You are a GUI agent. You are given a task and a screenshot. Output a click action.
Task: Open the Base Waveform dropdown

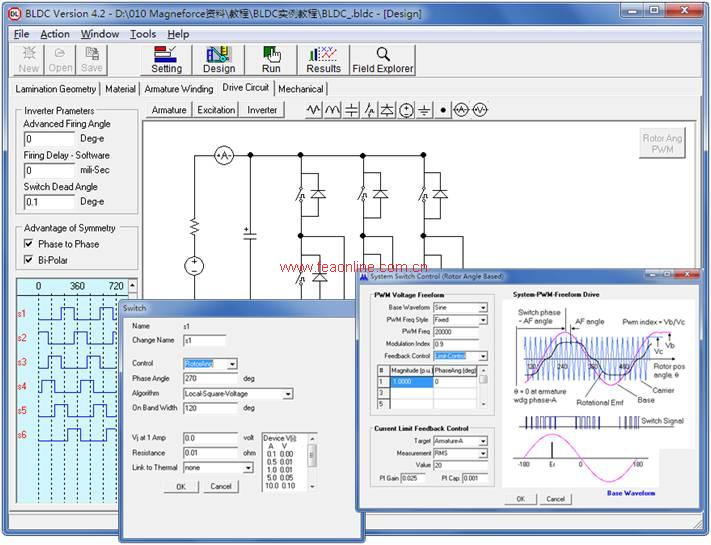[483, 308]
